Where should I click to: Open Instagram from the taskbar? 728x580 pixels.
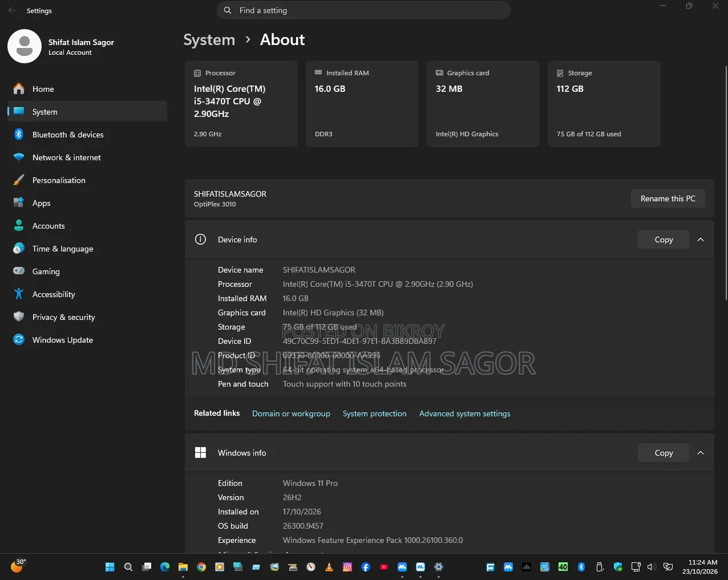coord(347,567)
